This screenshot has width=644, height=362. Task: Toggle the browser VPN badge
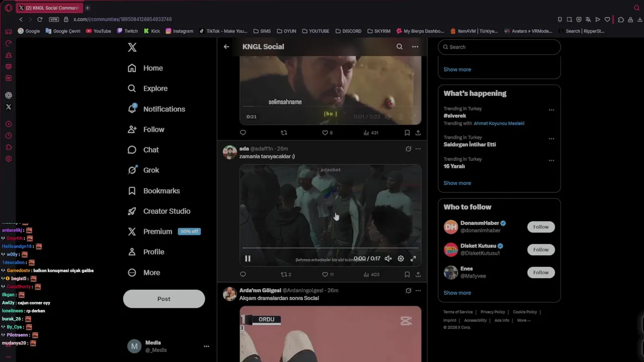[54, 19]
